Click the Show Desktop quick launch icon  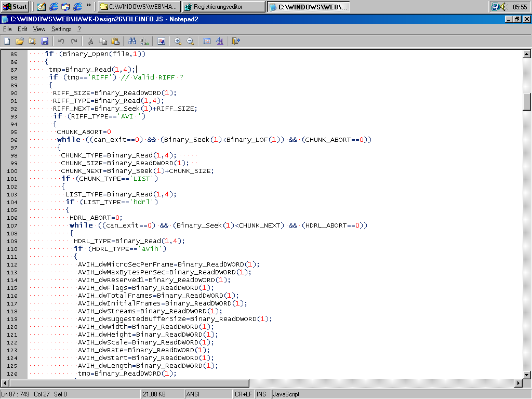point(42,6)
